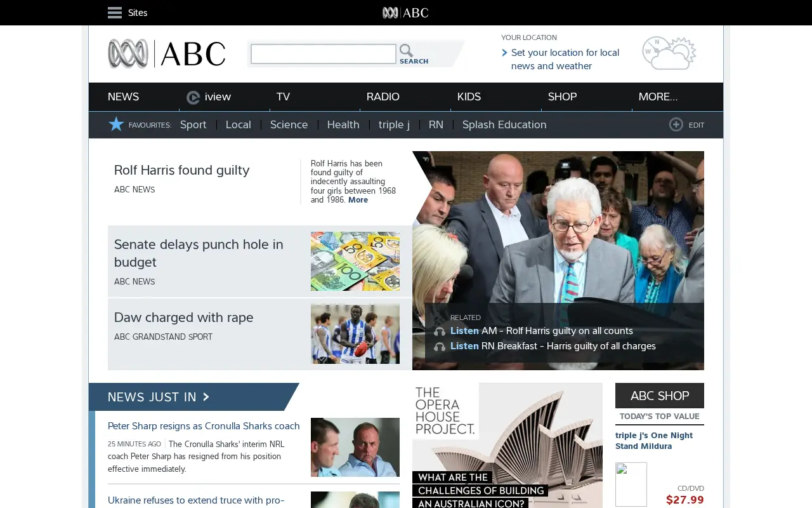Open Daw charged with rape story
This screenshot has width=812, height=508.
pyautogui.click(x=184, y=317)
